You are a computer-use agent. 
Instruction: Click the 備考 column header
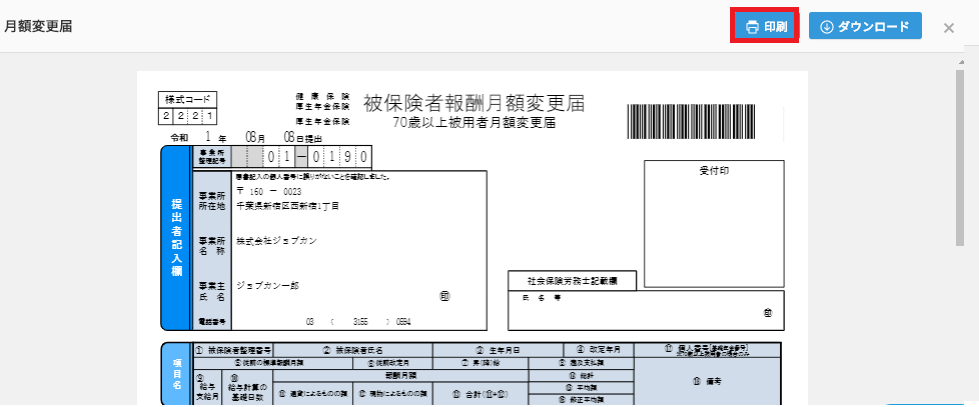coord(707,381)
